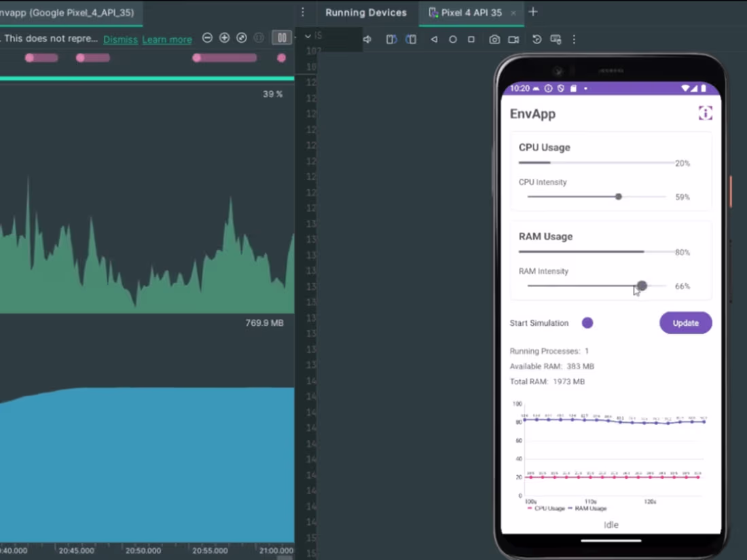Mute the emulator audio output
Screen dimensions: 747x560
pyautogui.click(x=367, y=39)
